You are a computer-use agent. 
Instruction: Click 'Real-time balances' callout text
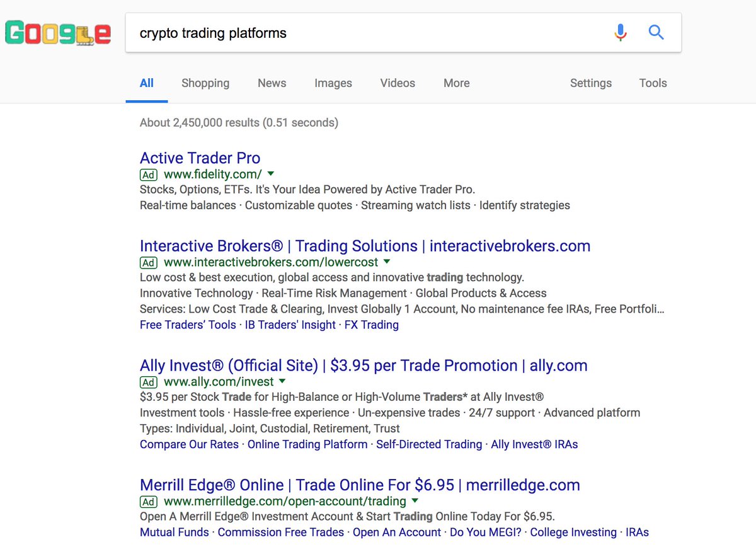point(188,205)
